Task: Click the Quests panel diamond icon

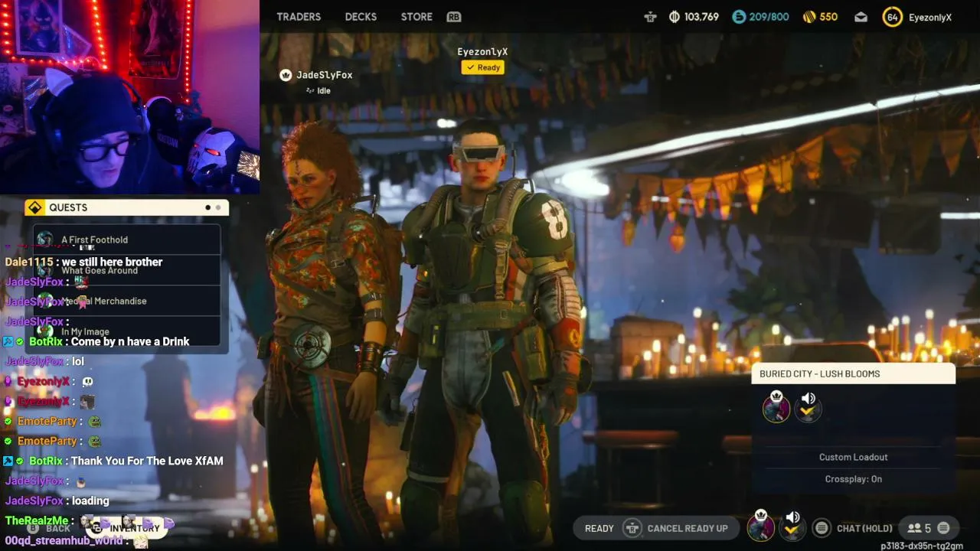Action: 34,207
